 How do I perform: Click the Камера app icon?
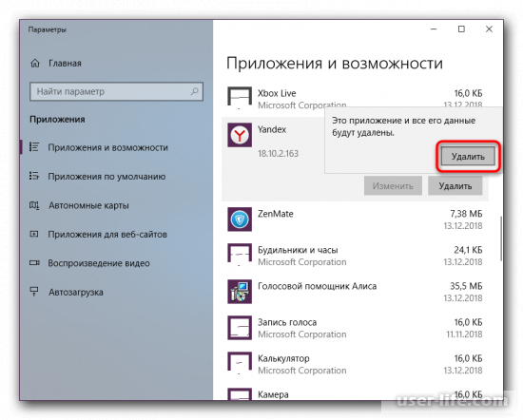point(240,394)
